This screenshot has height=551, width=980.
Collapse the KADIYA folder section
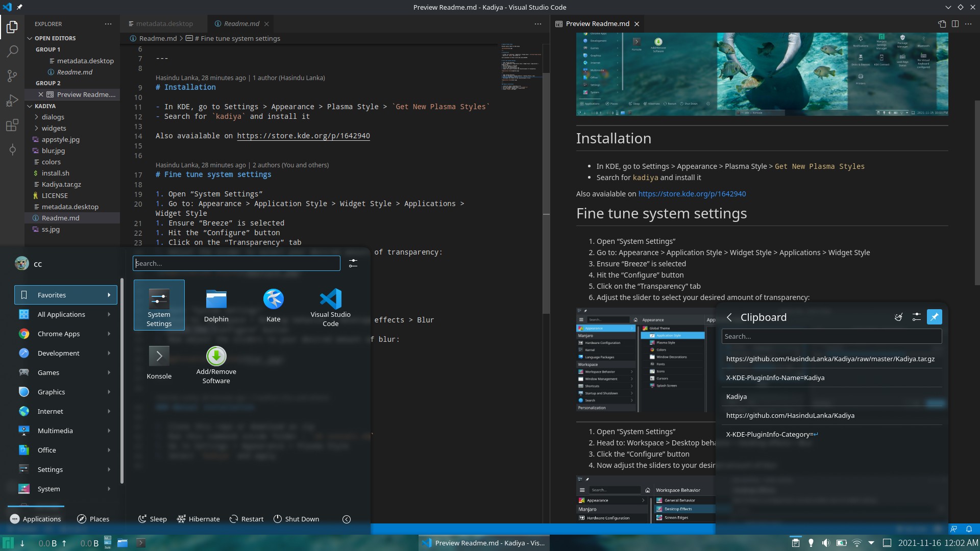[x=72, y=106]
